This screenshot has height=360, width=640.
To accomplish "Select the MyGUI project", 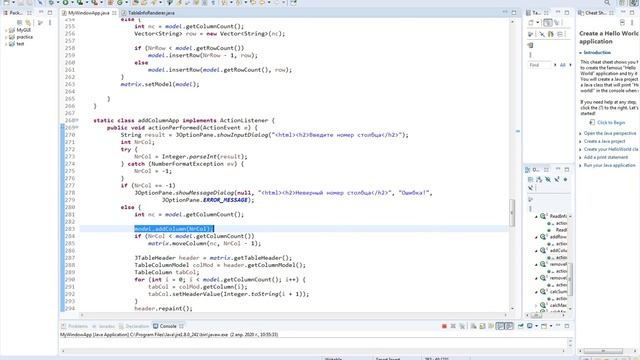I will (23, 30).
